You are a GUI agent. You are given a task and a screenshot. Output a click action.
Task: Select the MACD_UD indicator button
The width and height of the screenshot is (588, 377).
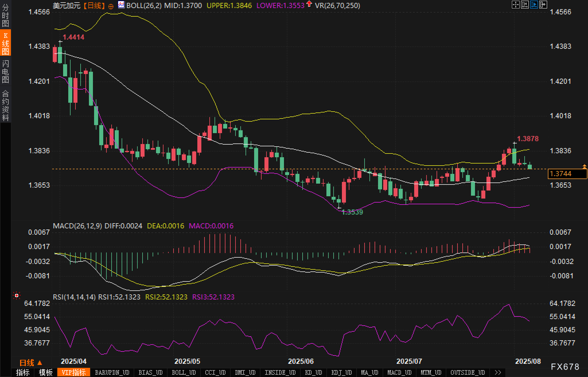coord(399,372)
